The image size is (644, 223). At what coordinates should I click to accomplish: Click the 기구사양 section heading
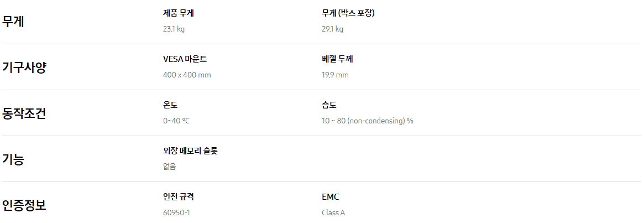(24, 68)
